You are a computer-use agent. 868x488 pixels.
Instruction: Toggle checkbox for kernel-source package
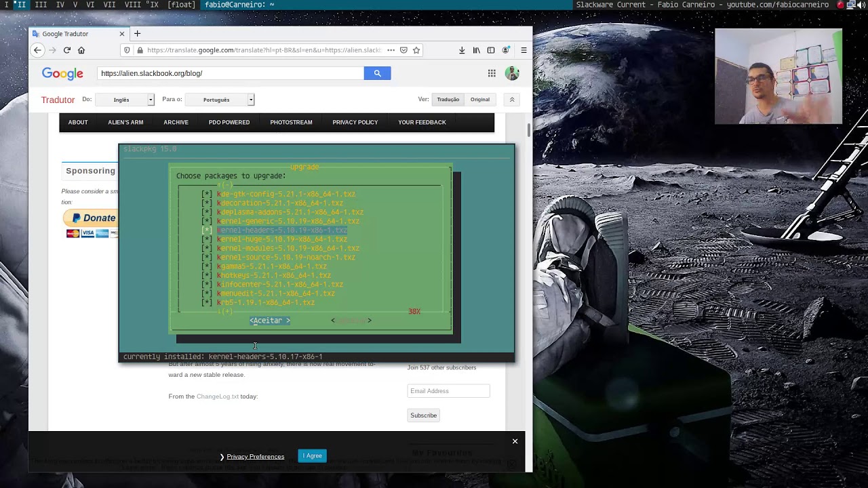tap(207, 258)
